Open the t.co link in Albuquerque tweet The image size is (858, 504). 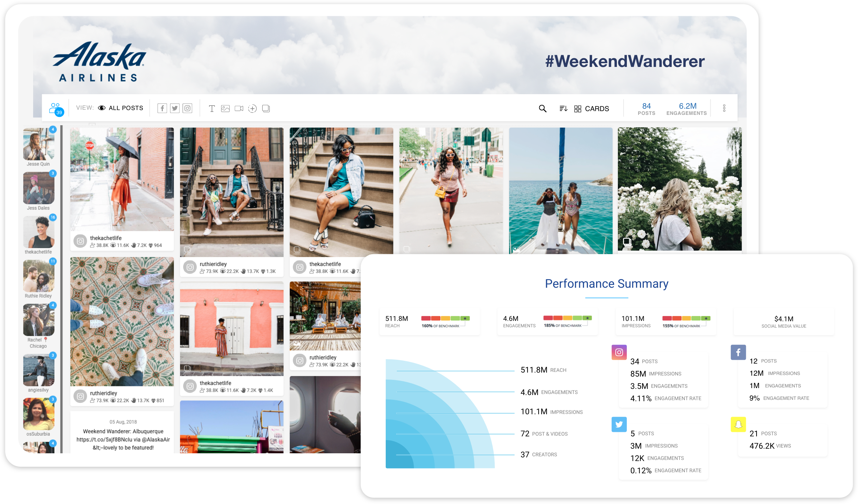click(x=104, y=439)
